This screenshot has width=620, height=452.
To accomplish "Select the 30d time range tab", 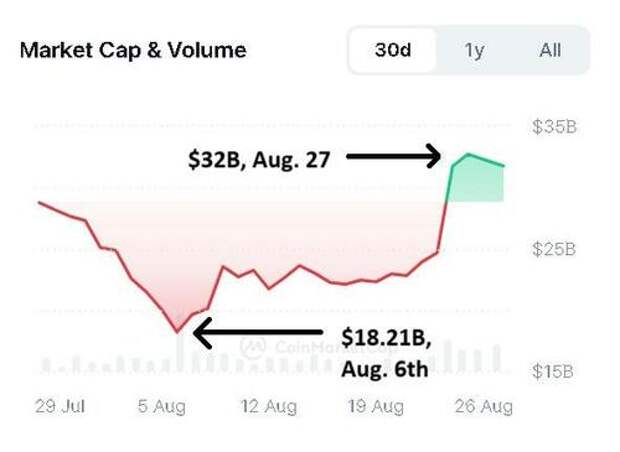I will click(x=392, y=50).
